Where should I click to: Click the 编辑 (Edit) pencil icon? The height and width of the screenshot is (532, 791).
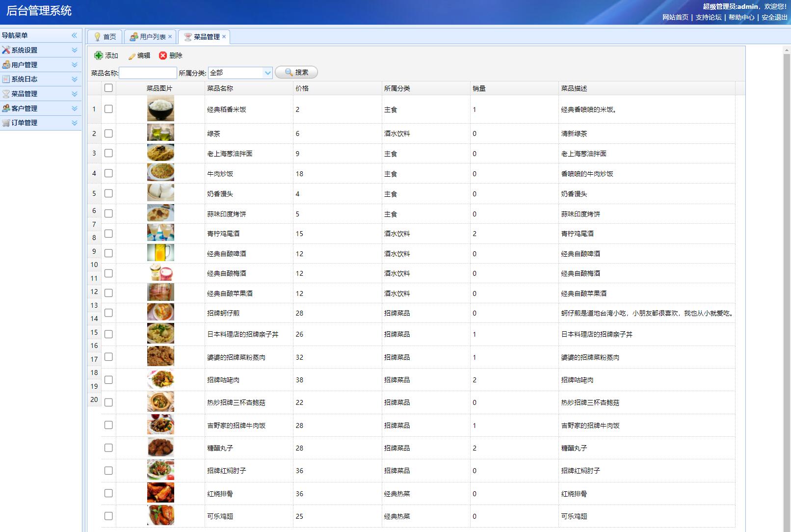point(131,55)
